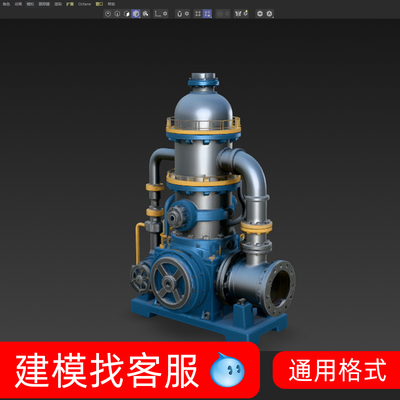Open the Octane menu
This screenshot has height=400, width=400.
[x=84, y=4]
